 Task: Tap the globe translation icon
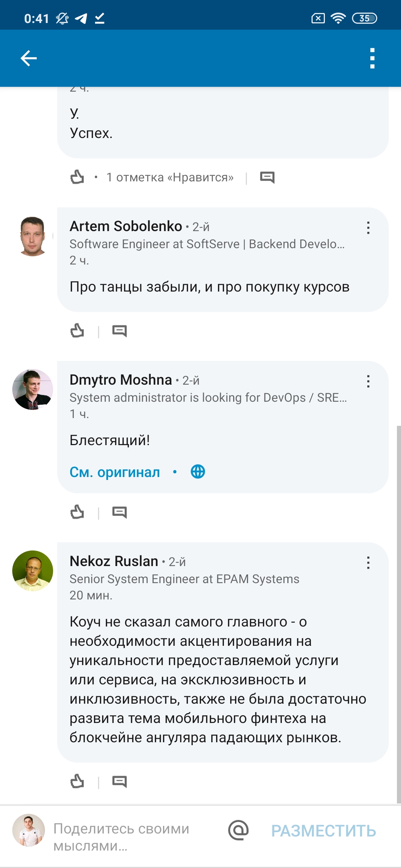tap(198, 472)
